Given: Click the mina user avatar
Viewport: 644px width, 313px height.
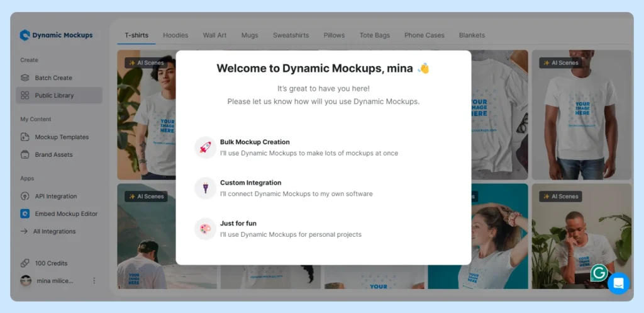Looking at the screenshot, I should [x=25, y=281].
